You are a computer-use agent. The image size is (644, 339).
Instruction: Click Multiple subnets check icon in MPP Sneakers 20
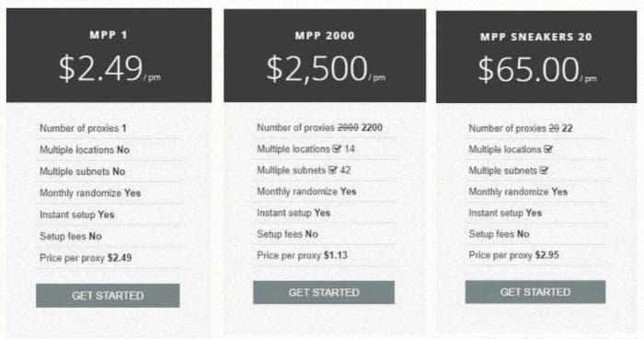click(x=544, y=170)
